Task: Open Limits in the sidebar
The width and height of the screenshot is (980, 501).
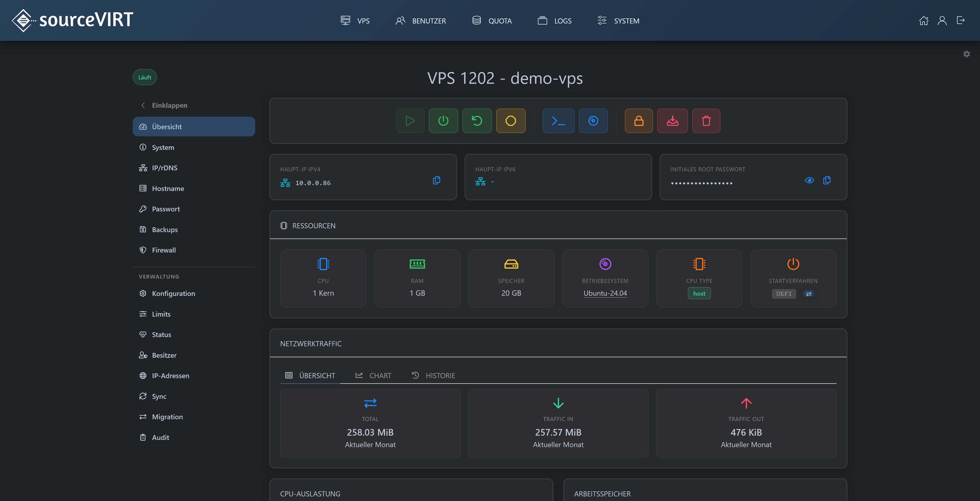Action: (x=194, y=314)
